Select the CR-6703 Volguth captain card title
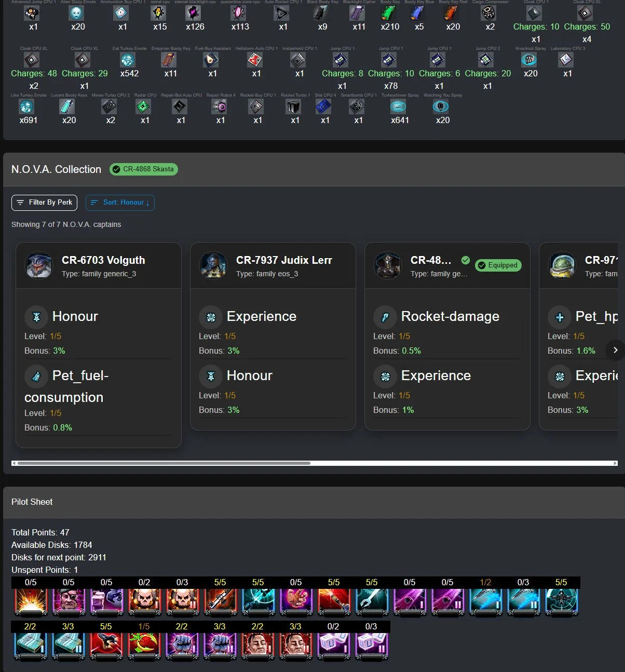 click(x=103, y=260)
